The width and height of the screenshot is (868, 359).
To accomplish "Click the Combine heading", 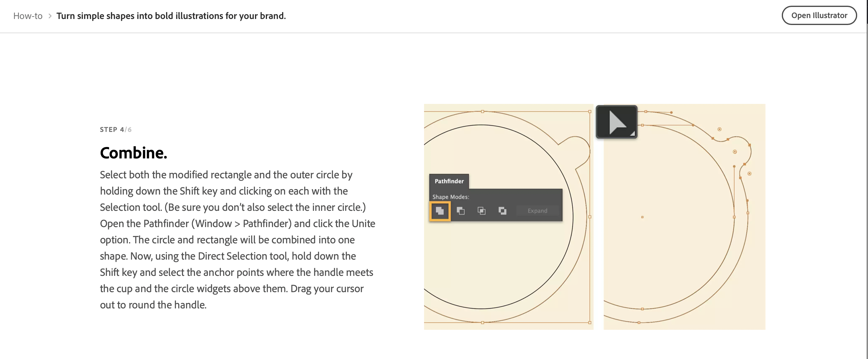I will click(x=134, y=153).
